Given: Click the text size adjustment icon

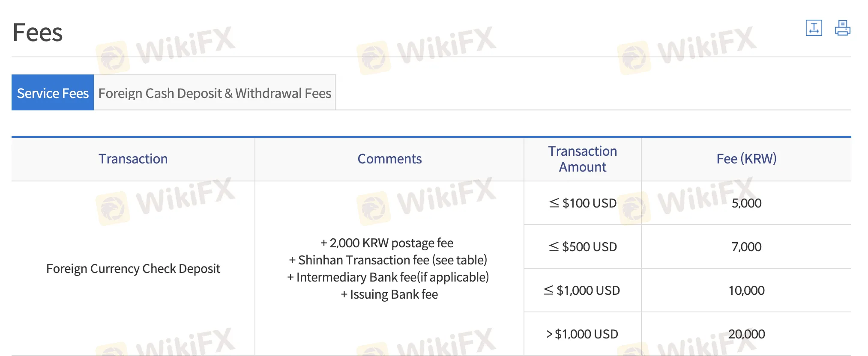Looking at the screenshot, I should (x=814, y=28).
